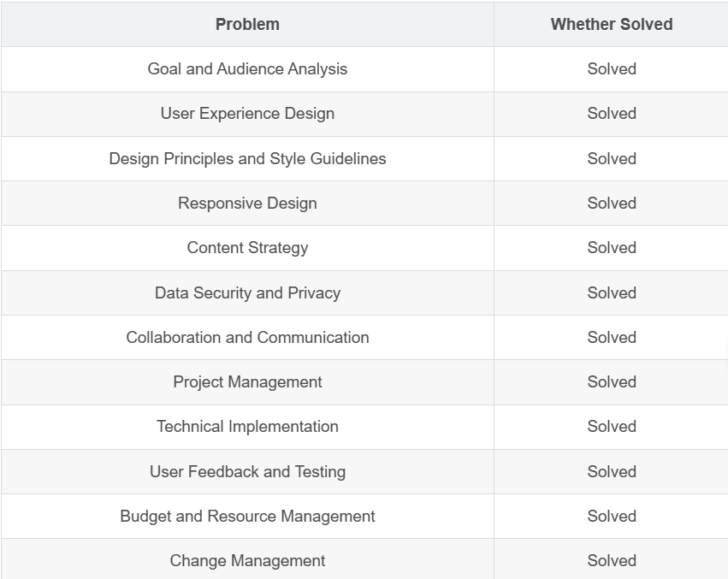
Task: Select the Goal and Audience Analysis cell
Action: click(x=247, y=69)
